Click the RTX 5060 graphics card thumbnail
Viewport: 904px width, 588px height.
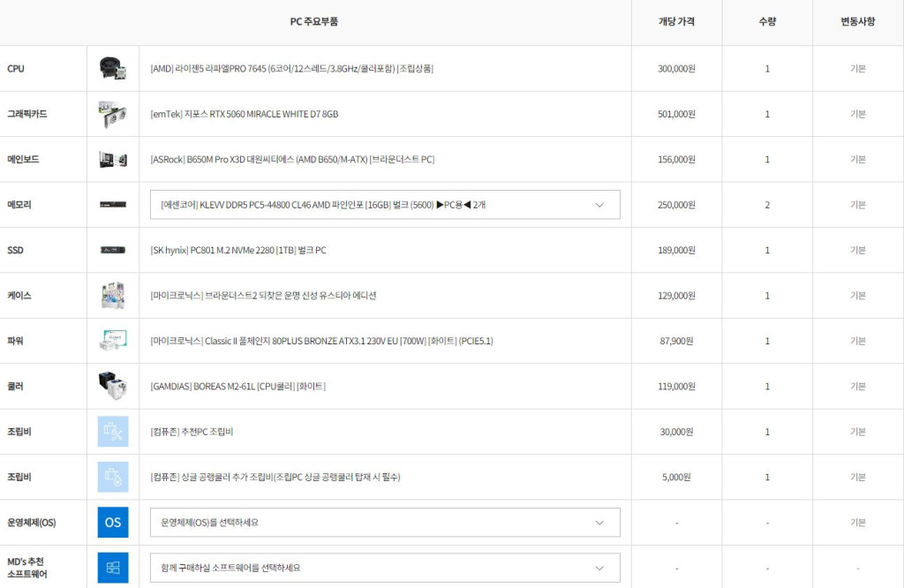coord(112,114)
